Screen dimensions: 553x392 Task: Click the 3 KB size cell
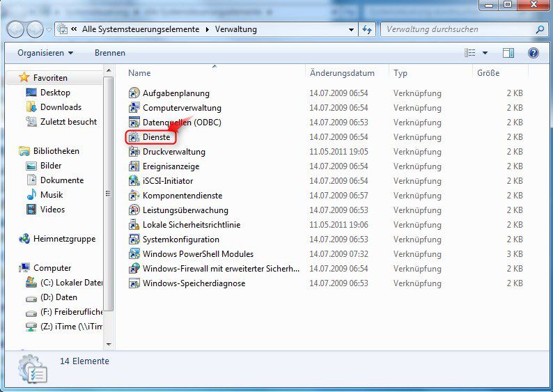(515, 254)
